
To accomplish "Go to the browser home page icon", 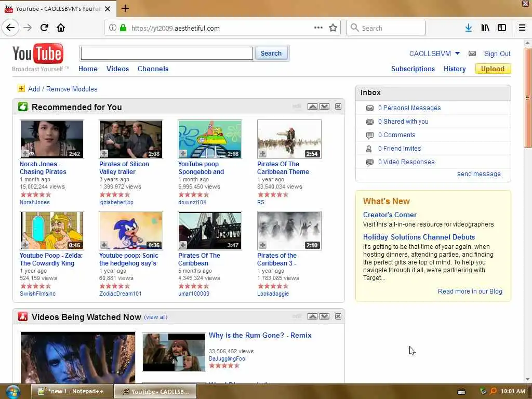I will coord(61,28).
